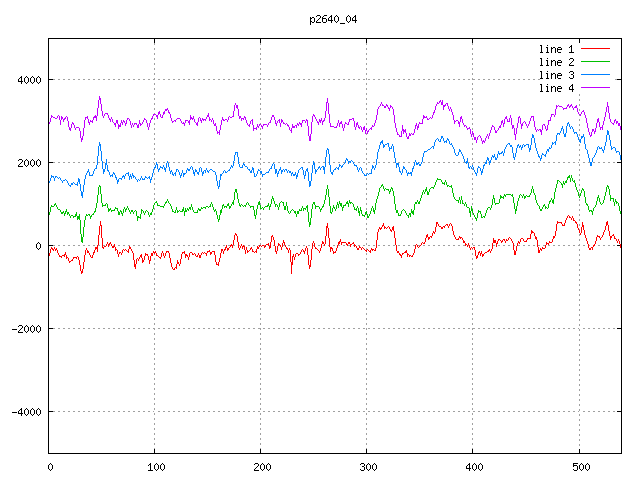The height and width of the screenshot is (480, 640).
Task: Click y-axis label 2000
Action: [x=29, y=163]
